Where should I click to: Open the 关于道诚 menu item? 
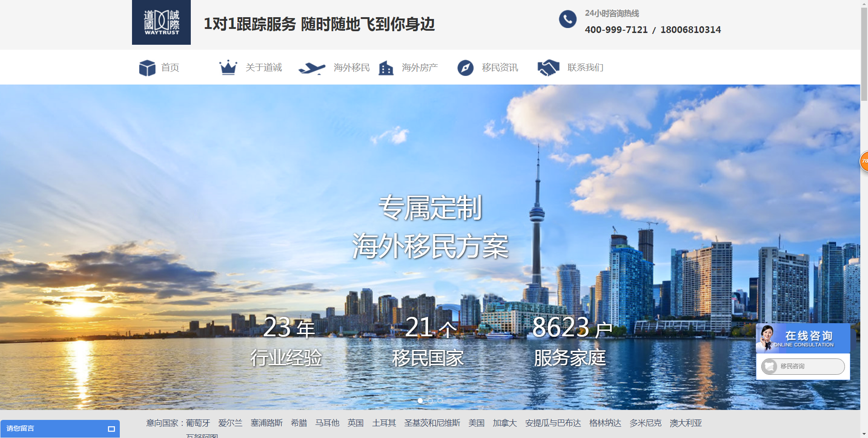pyautogui.click(x=264, y=68)
